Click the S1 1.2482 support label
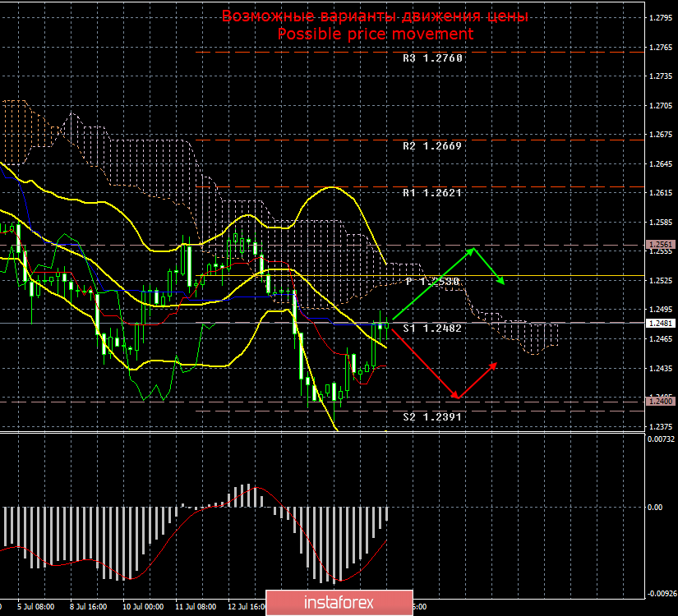 (x=432, y=329)
